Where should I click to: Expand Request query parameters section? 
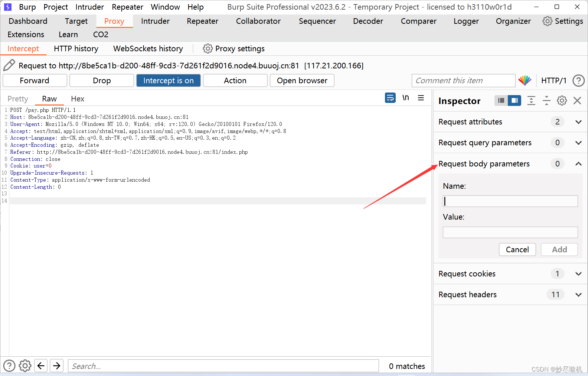[578, 143]
